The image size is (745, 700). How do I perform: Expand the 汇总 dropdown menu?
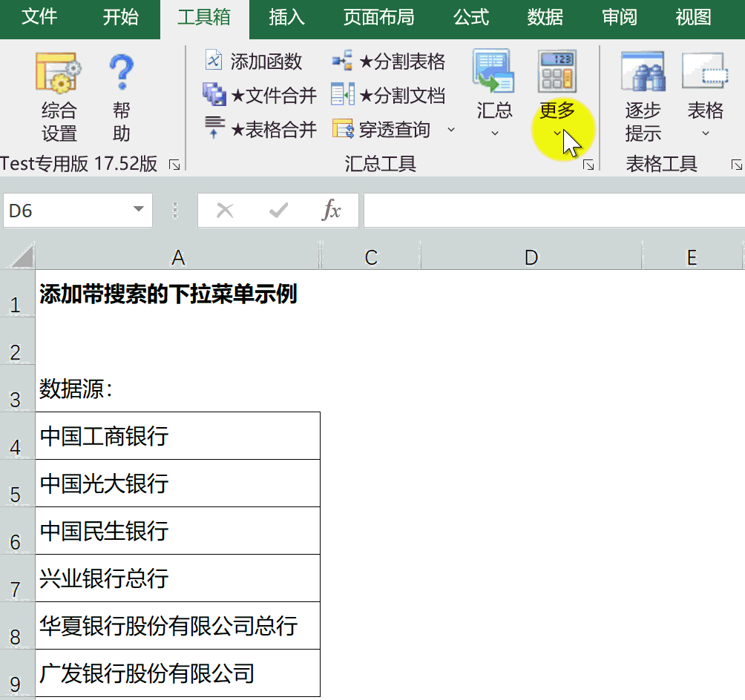click(x=494, y=134)
